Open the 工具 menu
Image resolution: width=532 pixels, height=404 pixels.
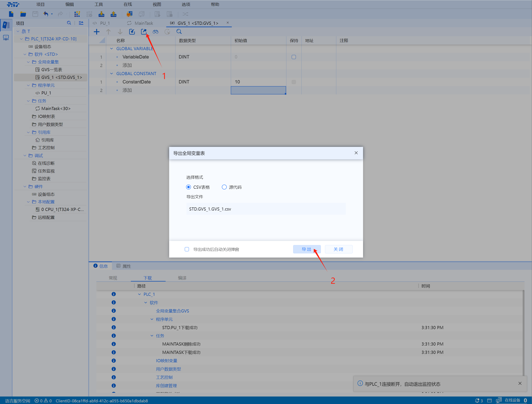(x=99, y=4)
